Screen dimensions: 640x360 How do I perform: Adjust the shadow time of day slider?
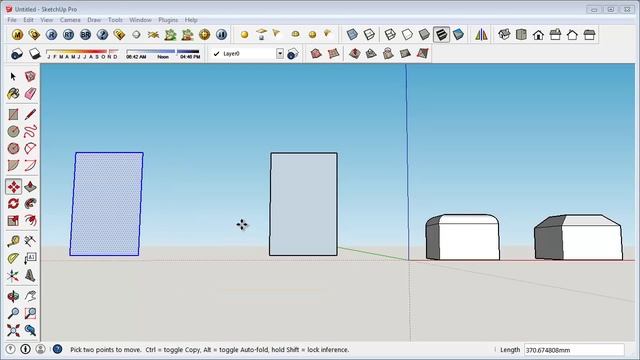click(x=163, y=54)
